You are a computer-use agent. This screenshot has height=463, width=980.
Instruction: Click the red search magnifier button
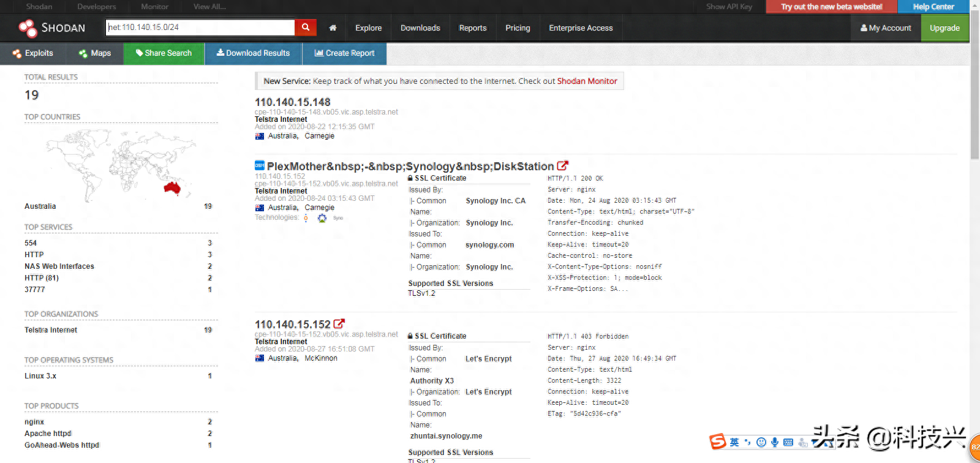point(305,28)
